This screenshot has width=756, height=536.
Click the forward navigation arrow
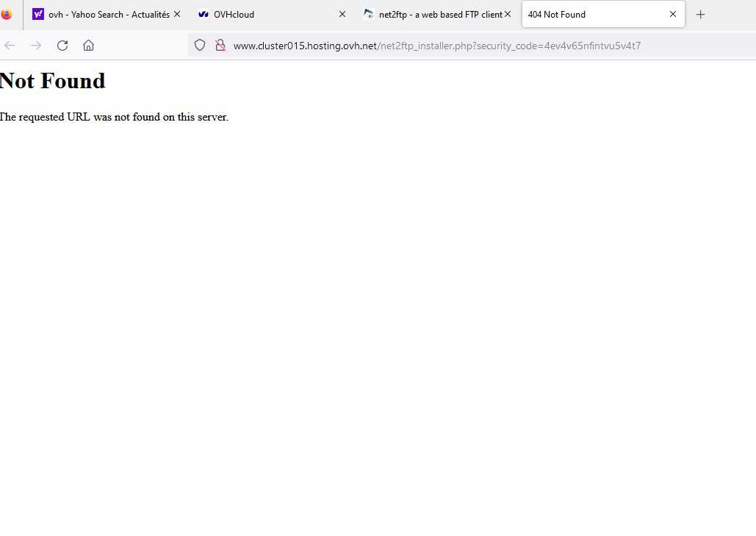pos(36,46)
